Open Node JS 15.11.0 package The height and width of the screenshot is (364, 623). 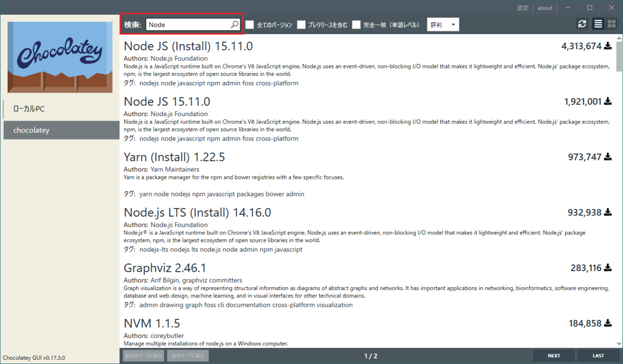[x=167, y=102]
